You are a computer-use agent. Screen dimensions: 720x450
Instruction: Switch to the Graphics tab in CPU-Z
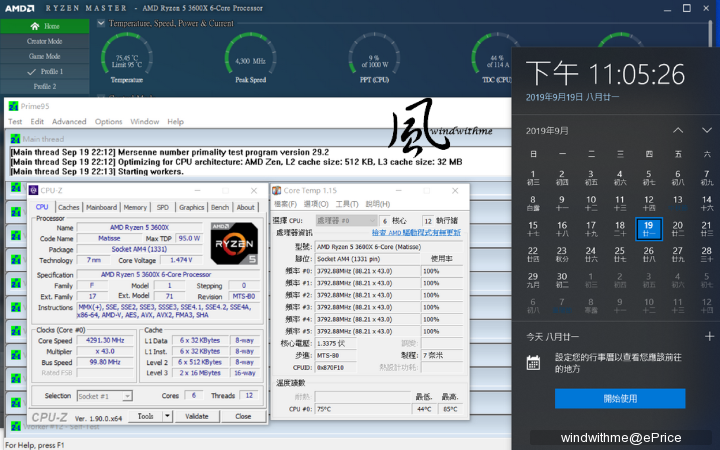(x=191, y=208)
